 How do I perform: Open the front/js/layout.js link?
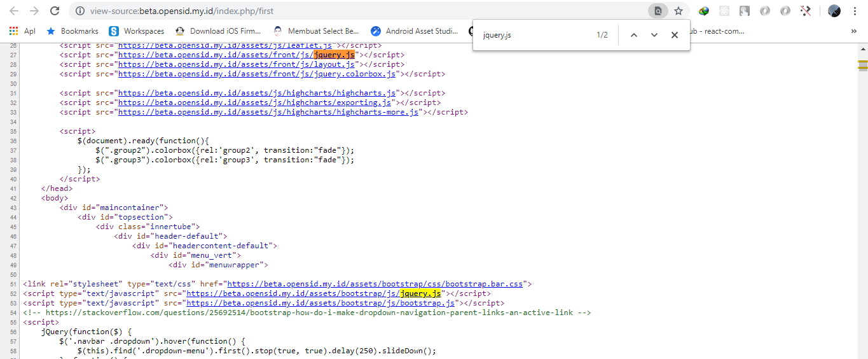click(x=237, y=64)
